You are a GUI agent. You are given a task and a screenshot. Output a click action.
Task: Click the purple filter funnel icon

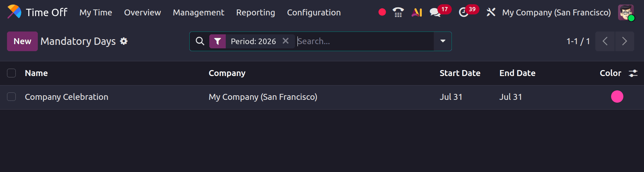point(217,41)
